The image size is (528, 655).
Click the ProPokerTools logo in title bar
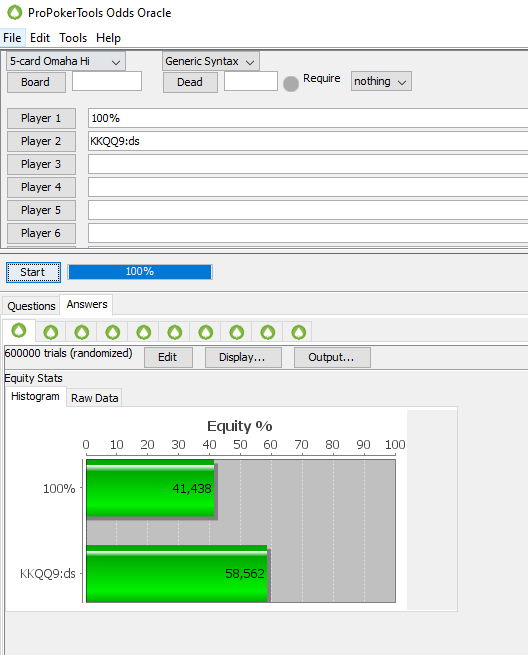click(x=15, y=13)
